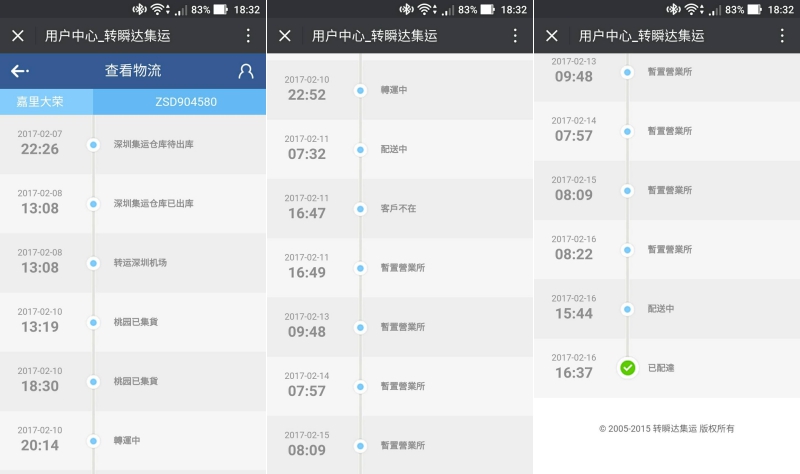
Task: Close the left screen's 用户中心 page with X
Action: coord(18,36)
